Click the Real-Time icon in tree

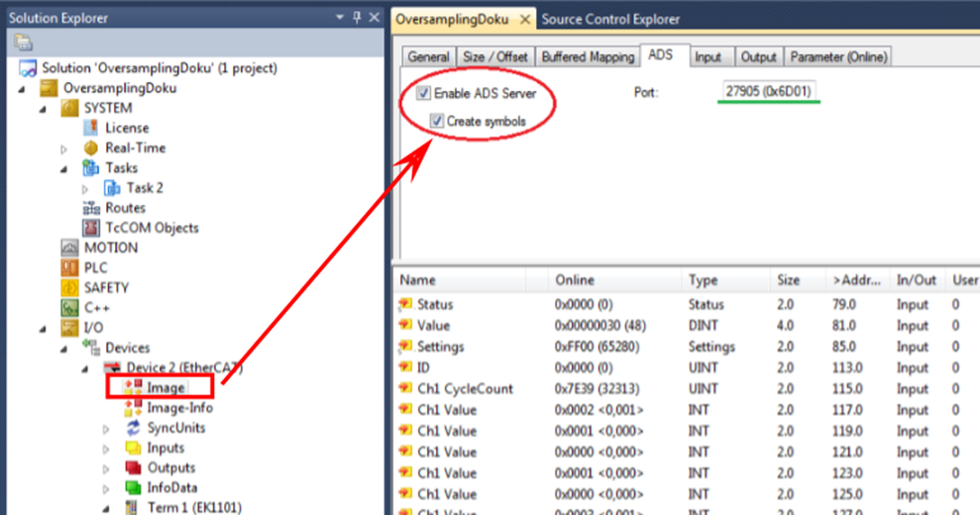[90, 148]
